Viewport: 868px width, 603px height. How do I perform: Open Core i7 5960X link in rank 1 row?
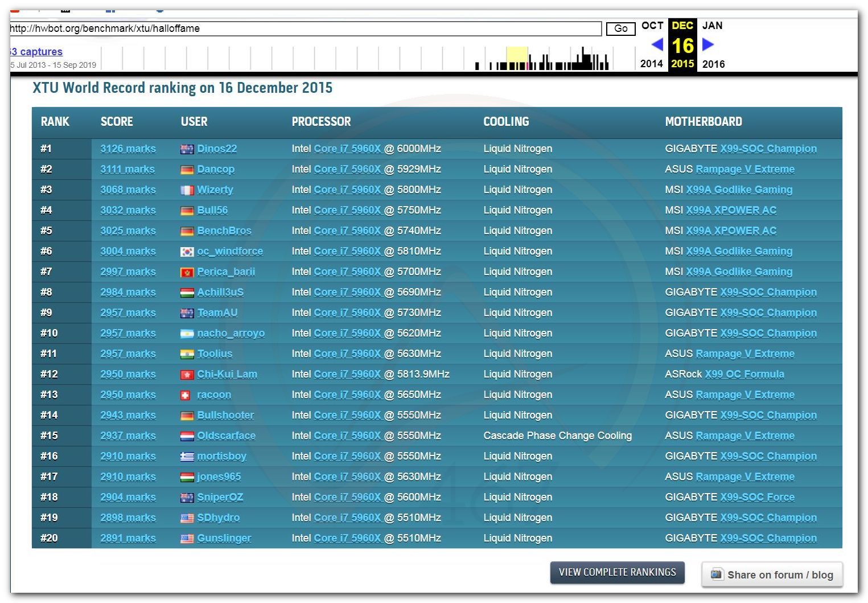tap(348, 149)
